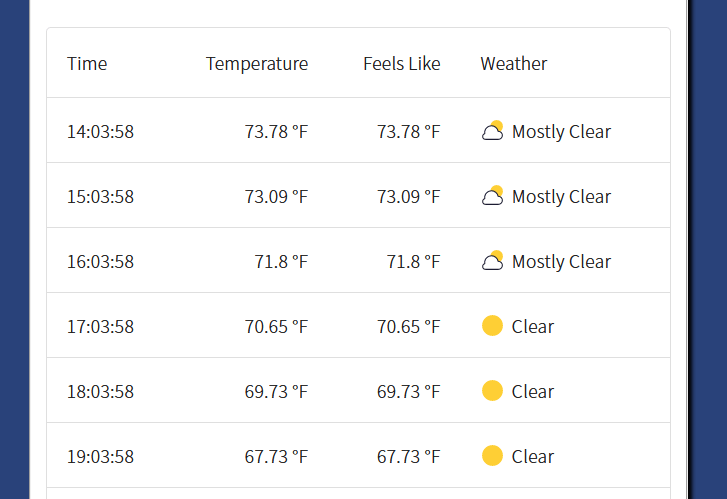727x499 pixels.
Task: Click the 73.09 °F temperature at 15:03:58
Action: point(276,197)
